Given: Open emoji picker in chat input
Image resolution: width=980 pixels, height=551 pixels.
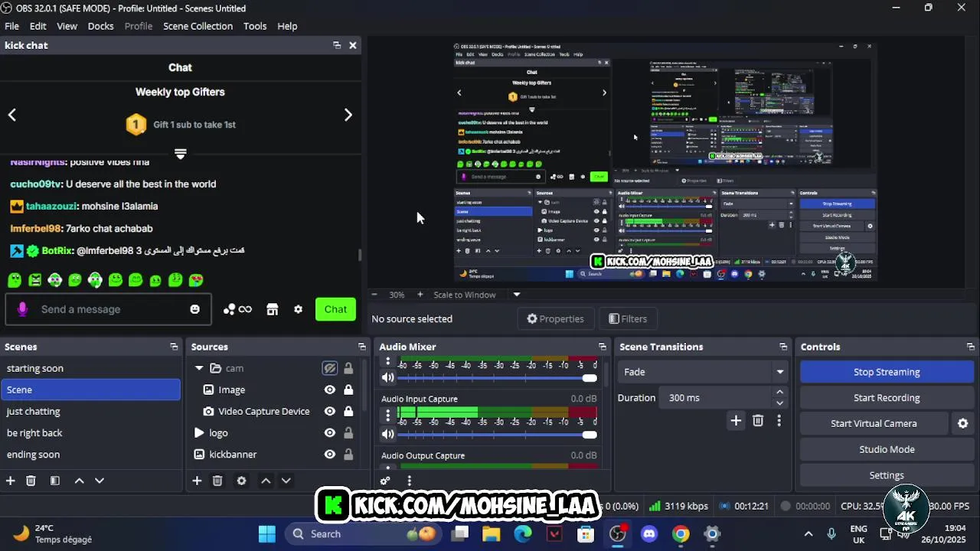Looking at the screenshot, I should (x=195, y=309).
